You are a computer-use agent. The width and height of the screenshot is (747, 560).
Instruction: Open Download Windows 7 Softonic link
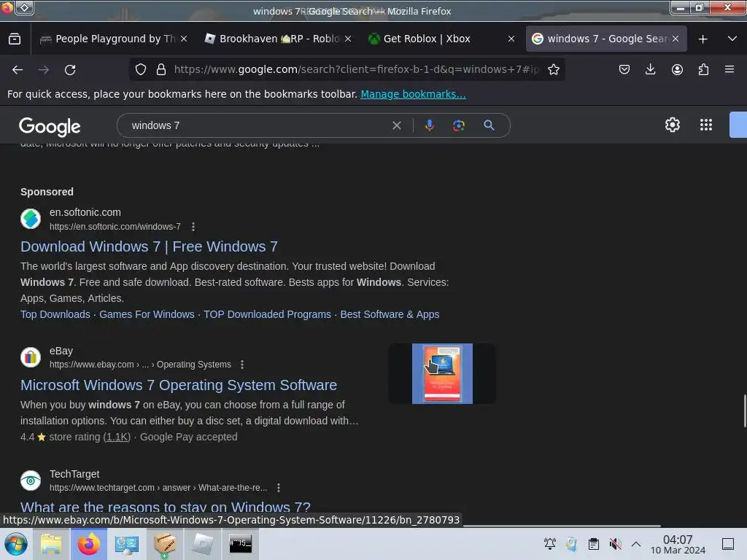[149, 246]
